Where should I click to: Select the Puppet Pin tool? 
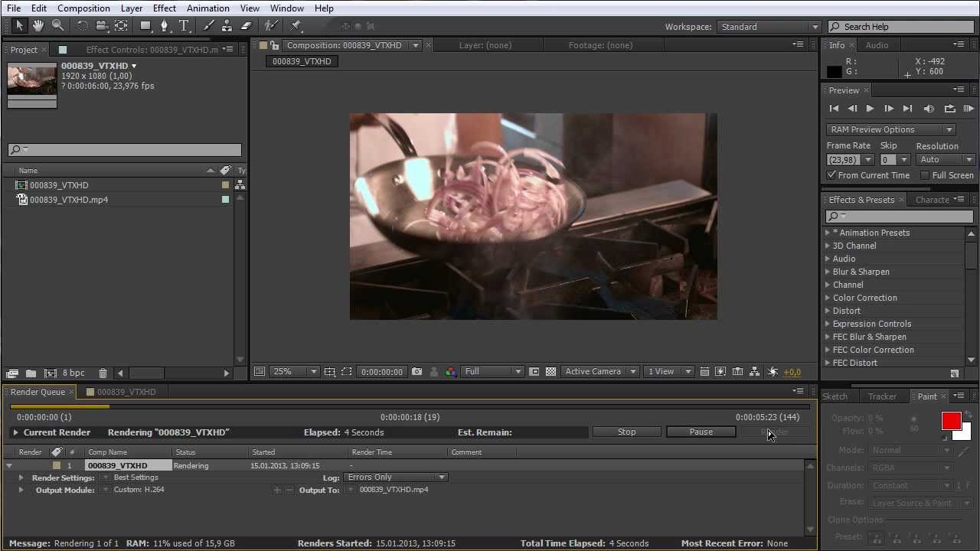[296, 26]
